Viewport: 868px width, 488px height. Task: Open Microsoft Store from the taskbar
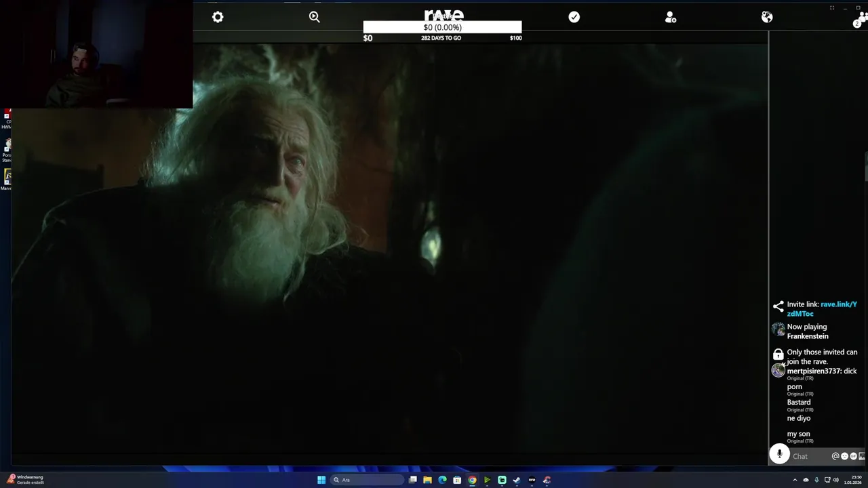pos(457,480)
